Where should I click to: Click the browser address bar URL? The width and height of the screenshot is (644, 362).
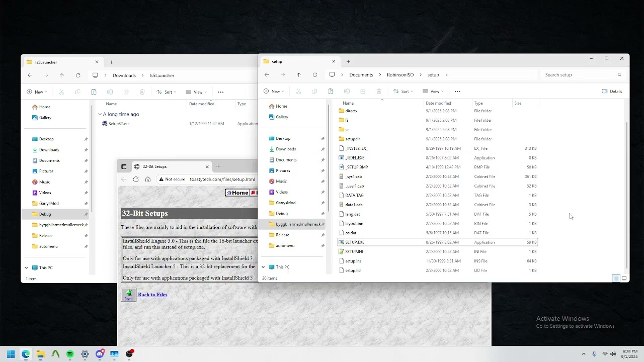222,179
